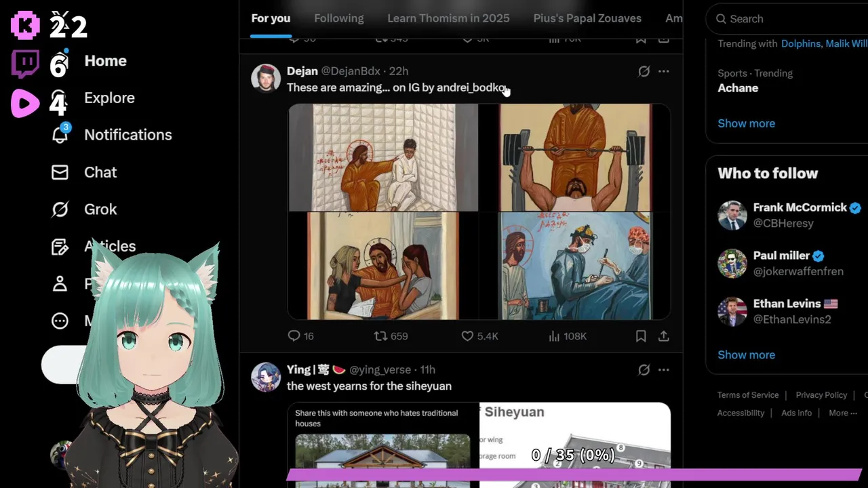Open the Siheyuan diagram image

point(576,445)
